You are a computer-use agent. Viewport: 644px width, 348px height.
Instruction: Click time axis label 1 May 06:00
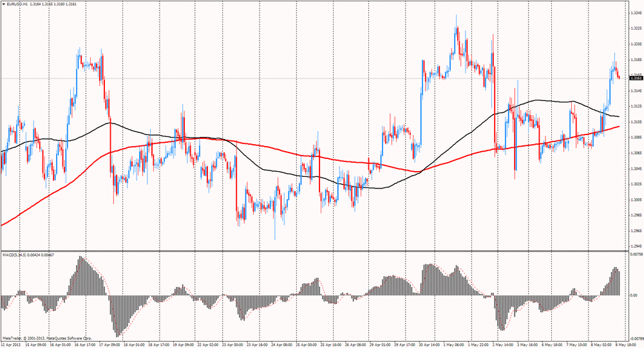click(x=452, y=345)
